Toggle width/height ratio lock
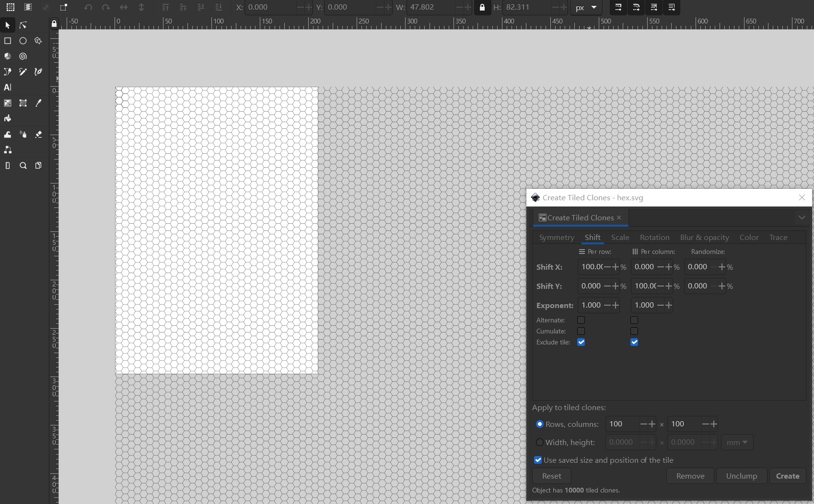 pos(482,8)
